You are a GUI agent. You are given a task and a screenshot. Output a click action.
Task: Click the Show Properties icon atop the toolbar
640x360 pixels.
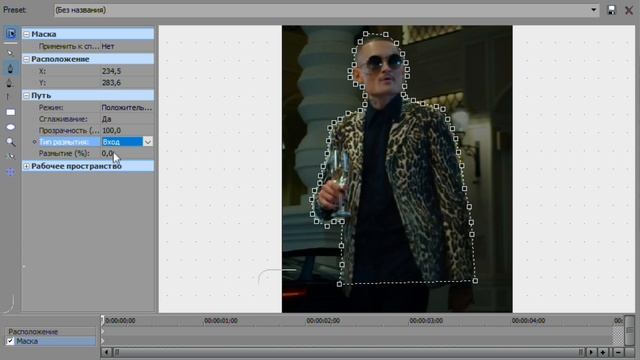pos(11,34)
